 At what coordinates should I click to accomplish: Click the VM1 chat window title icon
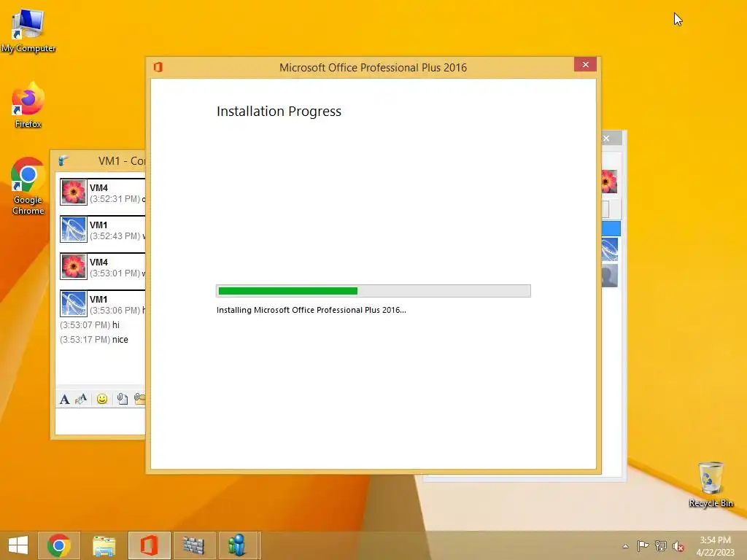point(63,161)
